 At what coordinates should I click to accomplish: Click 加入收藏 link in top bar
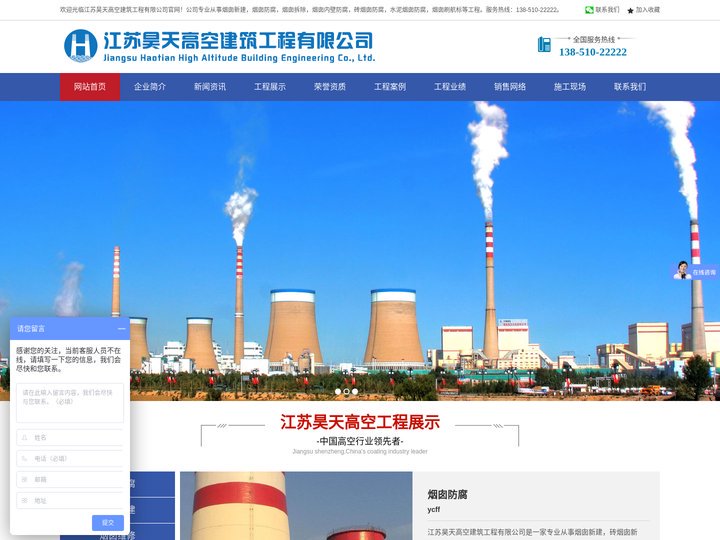pyautogui.click(x=647, y=10)
